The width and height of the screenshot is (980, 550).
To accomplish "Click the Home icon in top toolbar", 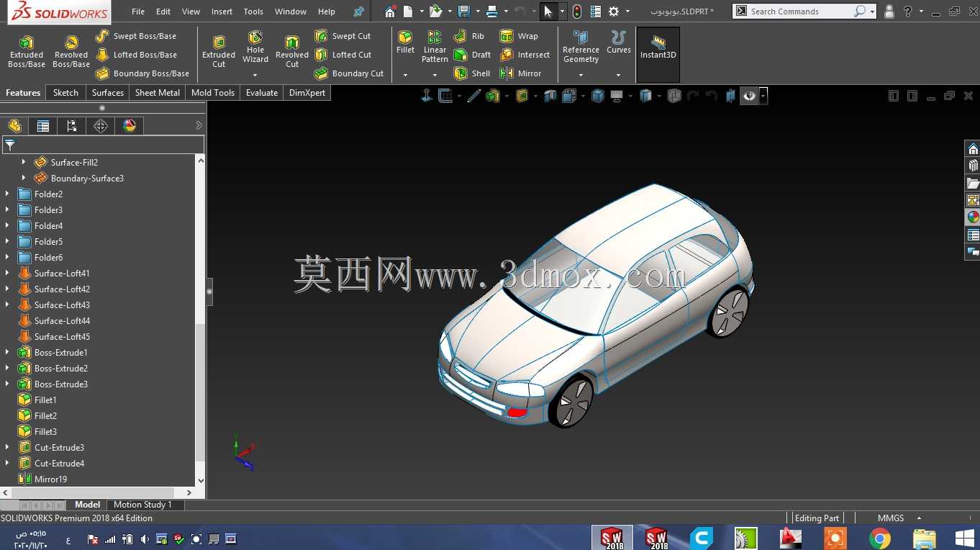I will click(390, 12).
